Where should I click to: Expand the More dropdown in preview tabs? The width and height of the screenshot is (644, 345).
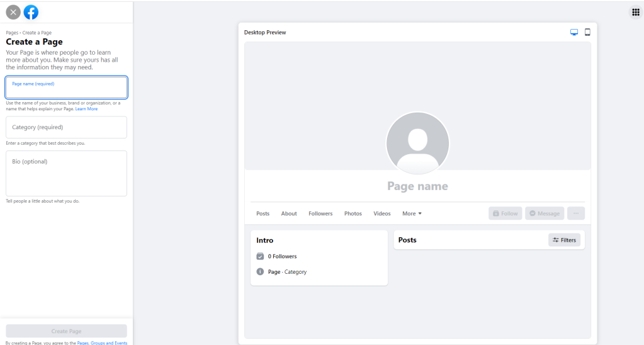412,213
